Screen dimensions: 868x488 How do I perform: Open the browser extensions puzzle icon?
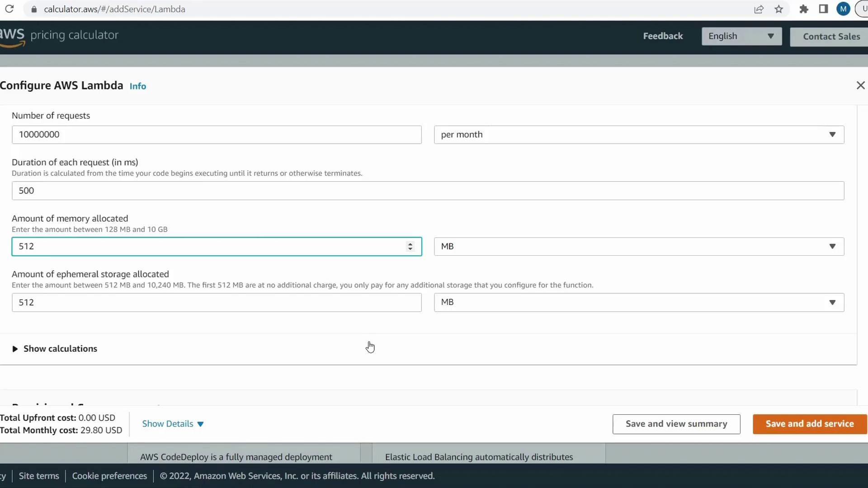[803, 9]
